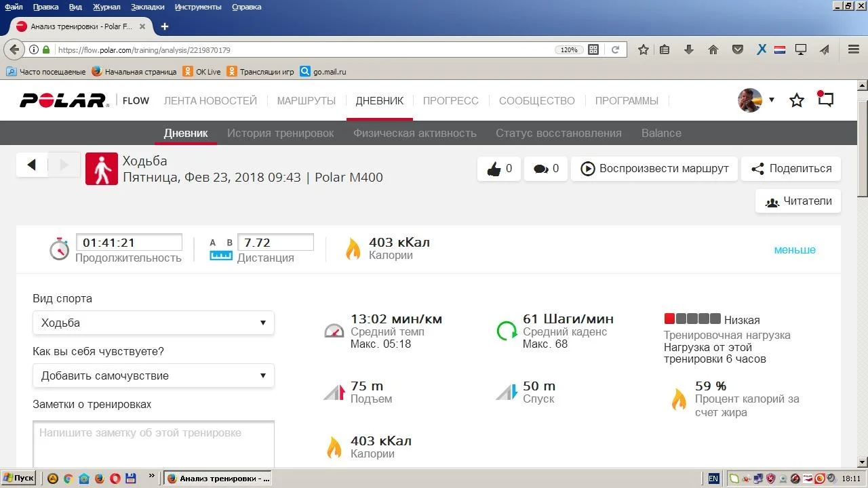Go to СООБЩЕСТВО section
The image size is (868, 488).
537,100
